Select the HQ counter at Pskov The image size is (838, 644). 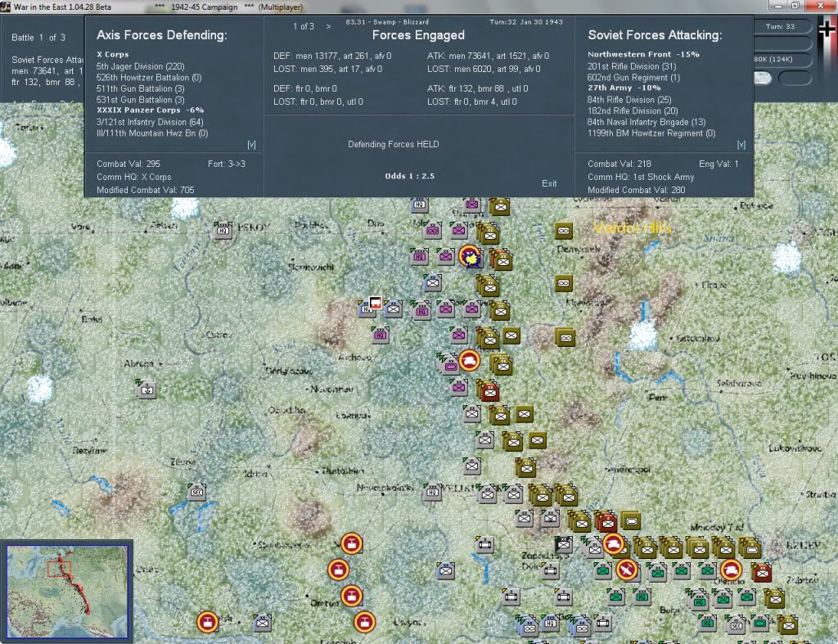(223, 230)
